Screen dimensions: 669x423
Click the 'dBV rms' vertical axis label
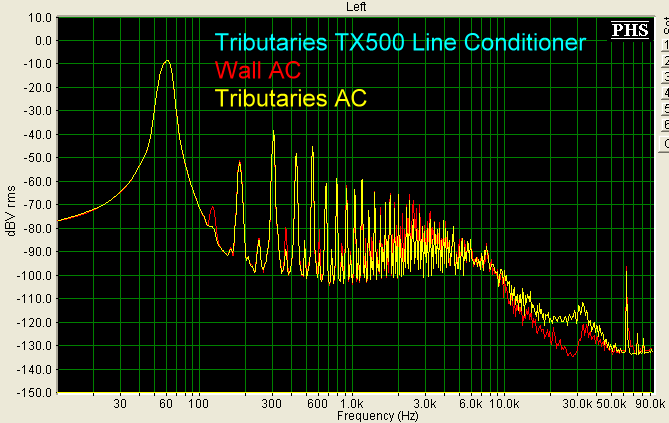click(x=11, y=211)
